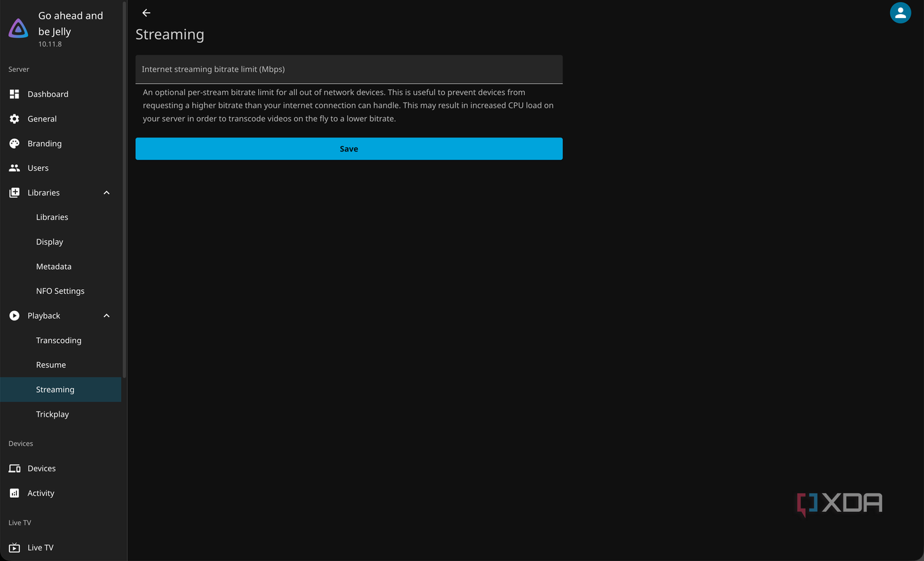Screen dimensions: 924x561
Task: Click the General gear icon
Action: 14,118
